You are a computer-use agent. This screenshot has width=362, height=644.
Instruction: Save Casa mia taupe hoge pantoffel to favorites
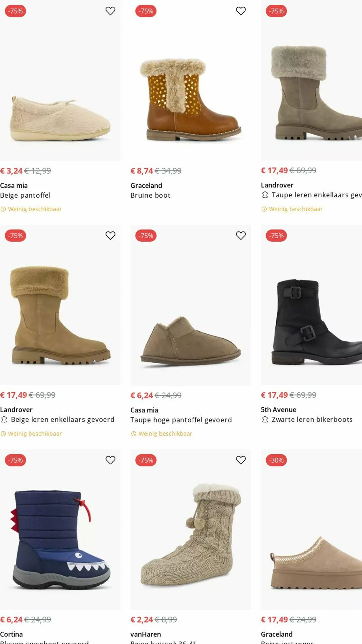click(241, 235)
